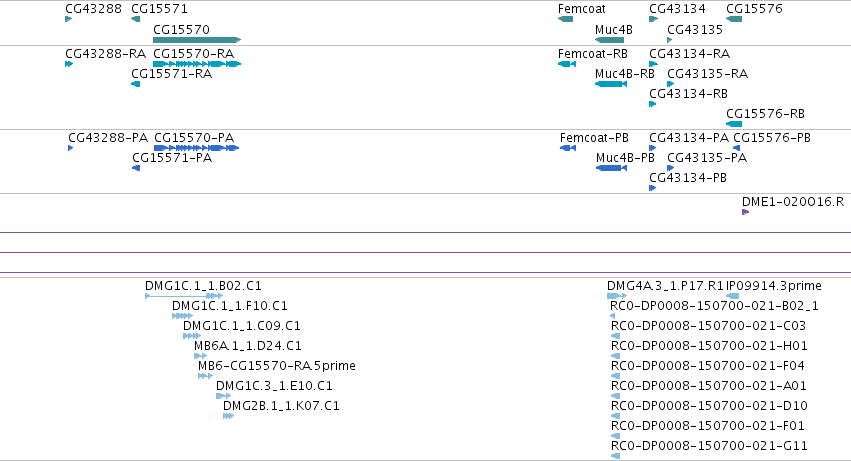Viewport: 851px width, 461px height.
Task: Click the MB6-CG15570-RA.5prime feature glyph
Action: (205, 376)
